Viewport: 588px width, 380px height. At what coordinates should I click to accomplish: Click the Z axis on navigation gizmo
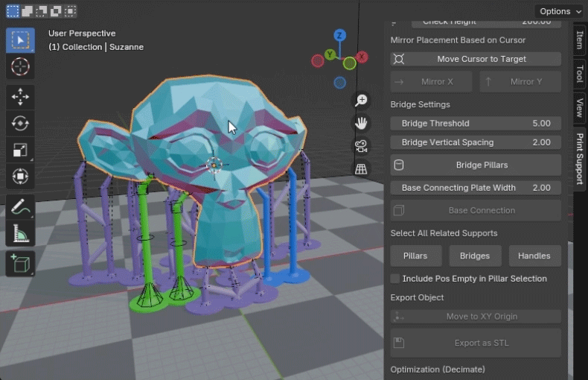click(x=339, y=36)
